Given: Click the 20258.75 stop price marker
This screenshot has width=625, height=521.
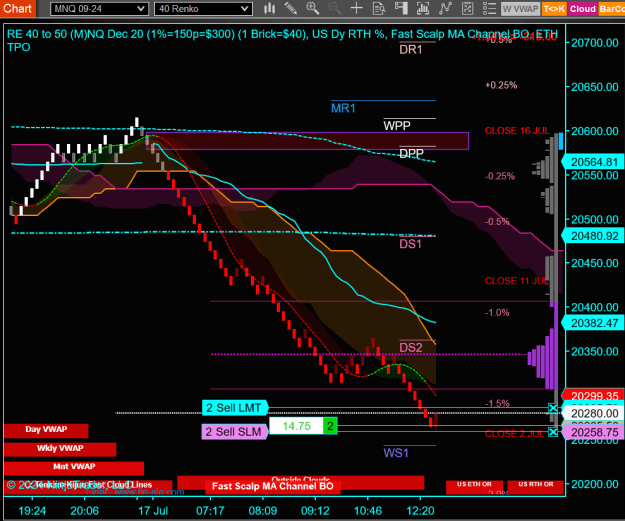Looking at the screenshot, I should click(592, 432).
